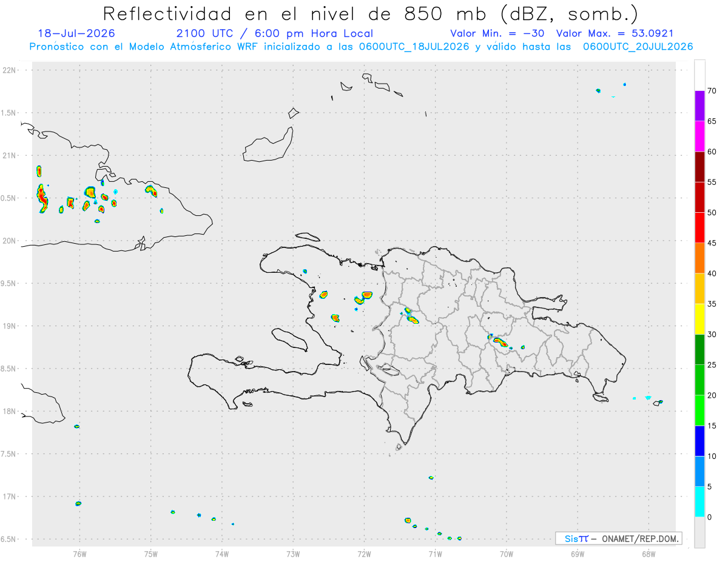
Task: Click the '20N' latitude label
Action: (x=9, y=241)
